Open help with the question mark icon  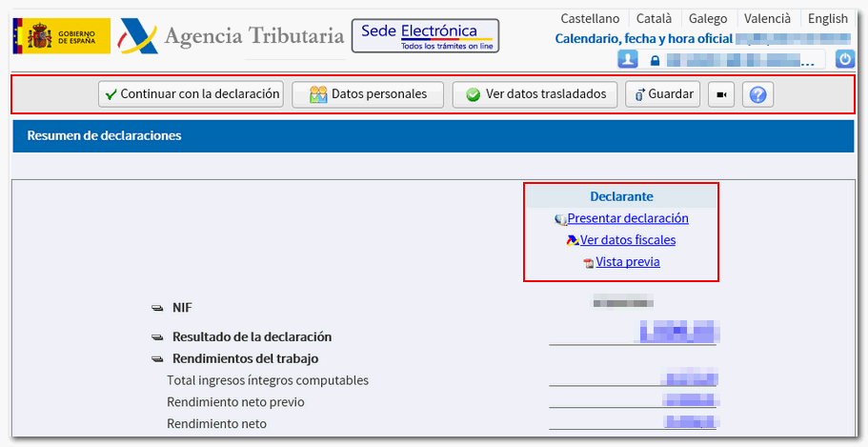(x=757, y=94)
